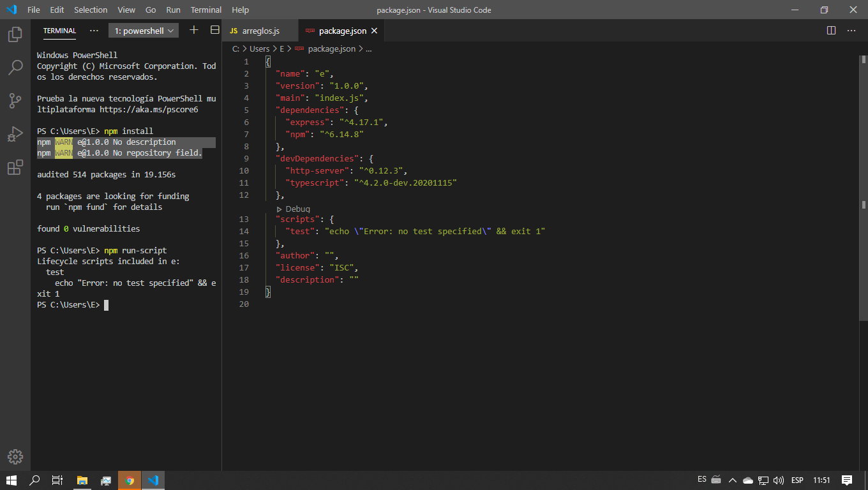
Task: Click line number 5 in the gutter
Action: (x=246, y=110)
